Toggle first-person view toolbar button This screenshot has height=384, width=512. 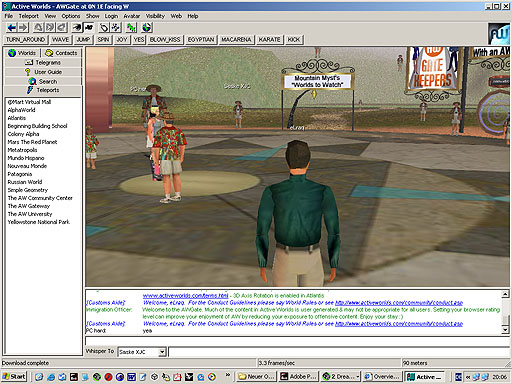[x=77, y=27]
